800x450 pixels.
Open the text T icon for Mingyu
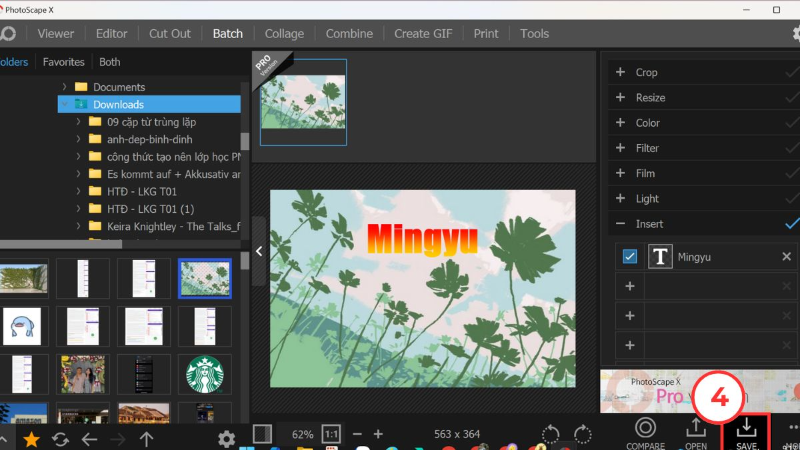[x=660, y=256]
